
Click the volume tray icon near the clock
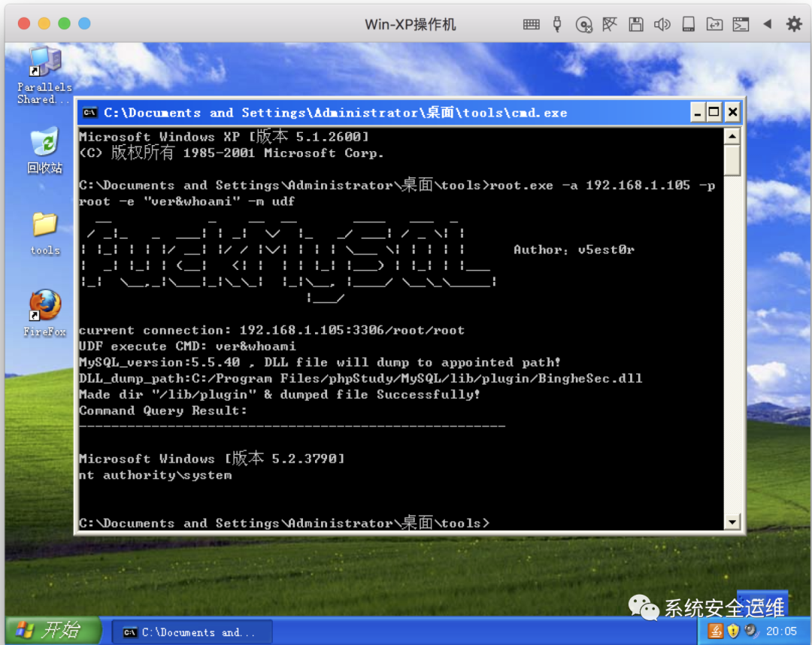tap(751, 631)
